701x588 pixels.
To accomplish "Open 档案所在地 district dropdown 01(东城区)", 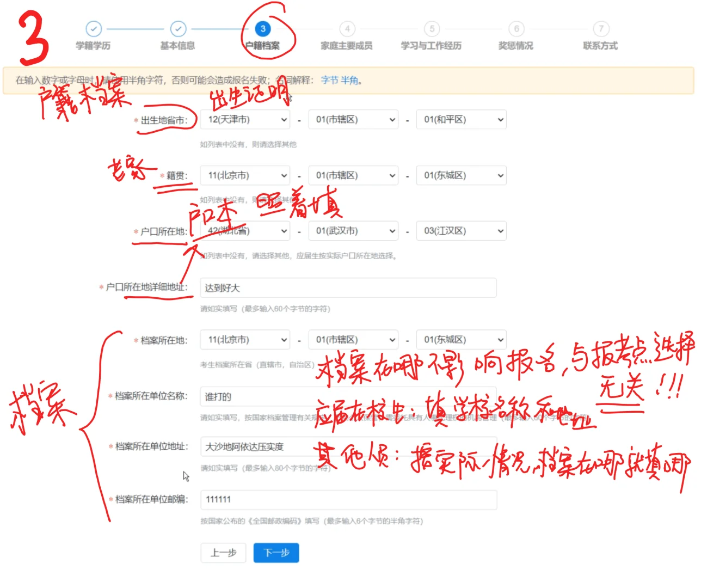I will pos(462,340).
